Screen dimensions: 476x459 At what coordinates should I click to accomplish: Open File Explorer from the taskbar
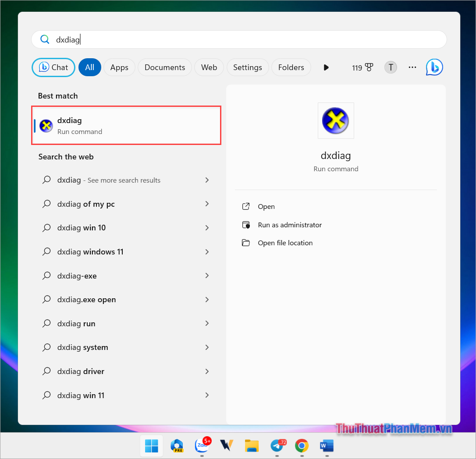coord(252,446)
